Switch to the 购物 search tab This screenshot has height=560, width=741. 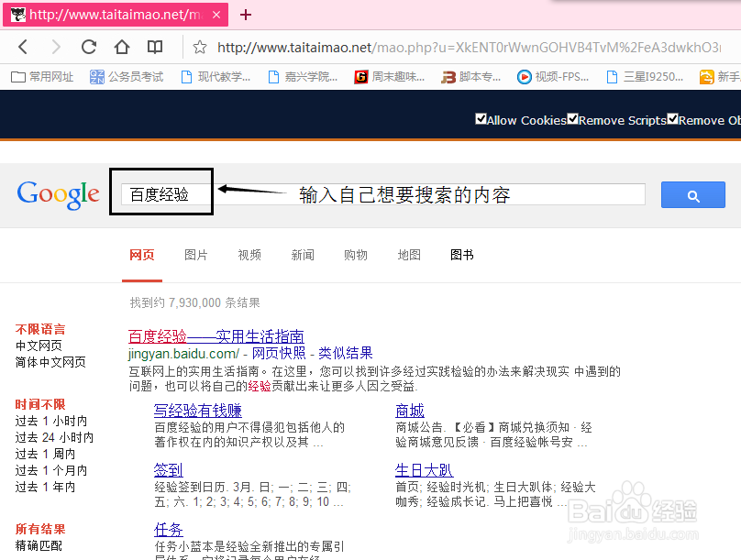356,255
